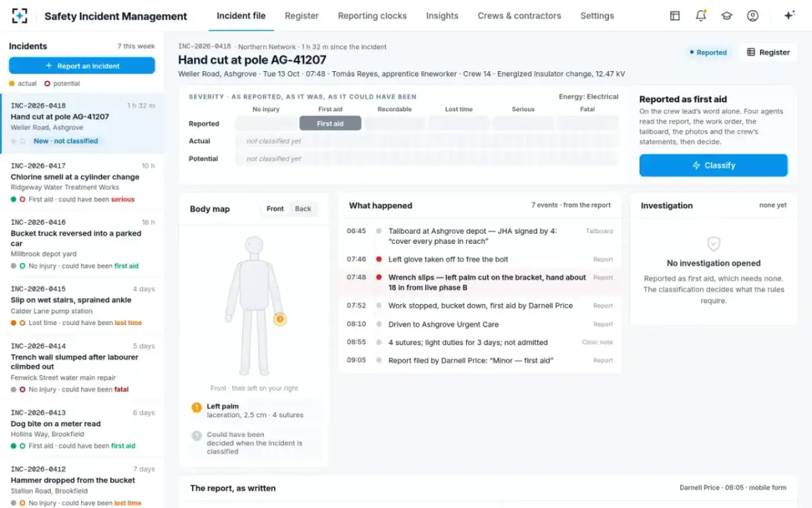Click the 'actual' legend marker

tap(12, 84)
